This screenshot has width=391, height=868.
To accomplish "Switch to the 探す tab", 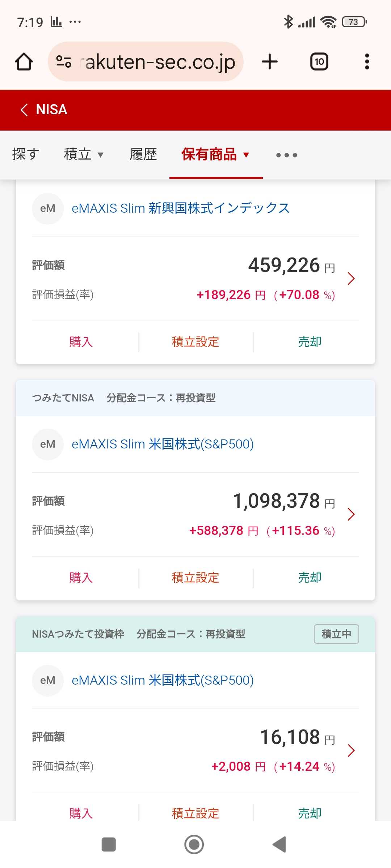I will tap(25, 154).
